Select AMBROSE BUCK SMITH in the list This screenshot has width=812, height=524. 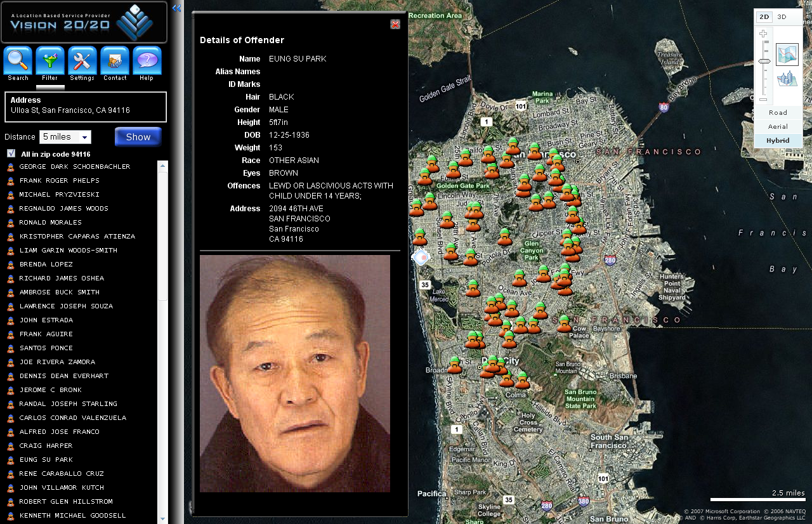tap(60, 292)
